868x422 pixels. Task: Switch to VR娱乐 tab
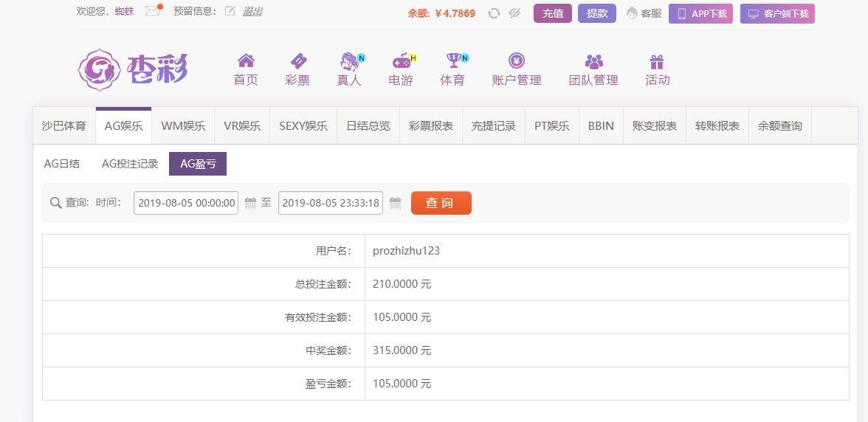click(242, 125)
